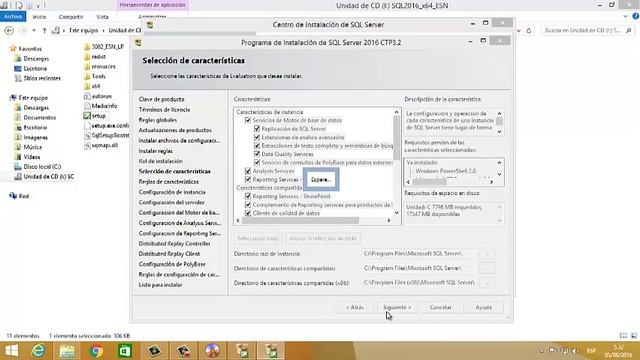The width and height of the screenshot is (640, 360).
Task: Click Configuración de instancia in the steps list
Action: pyautogui.click(x=172, y=192)
